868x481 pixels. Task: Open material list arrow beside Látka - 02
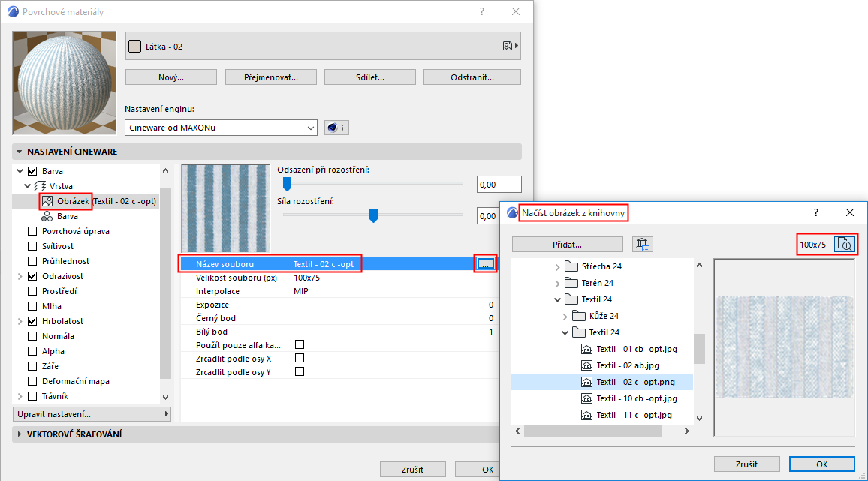coord(511,46)
